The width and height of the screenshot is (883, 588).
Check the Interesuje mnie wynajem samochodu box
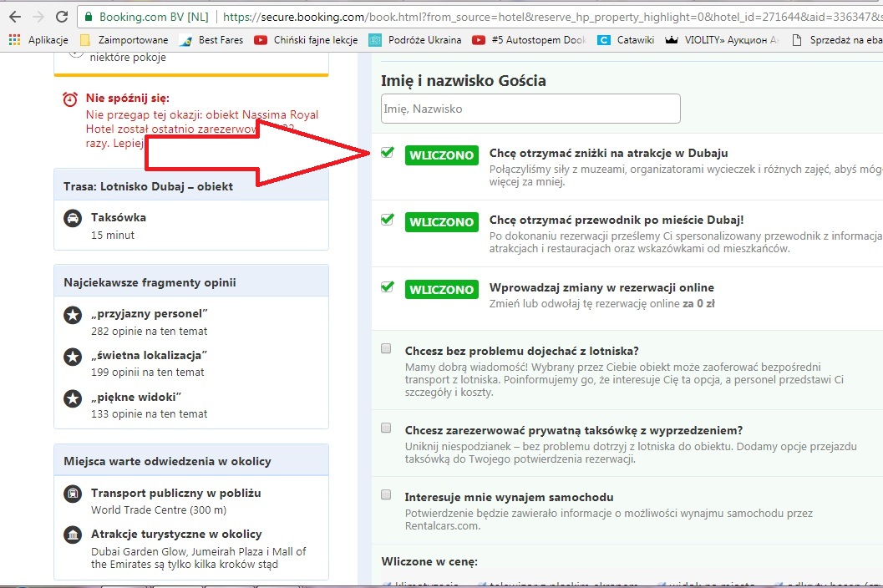coord(386,494)
